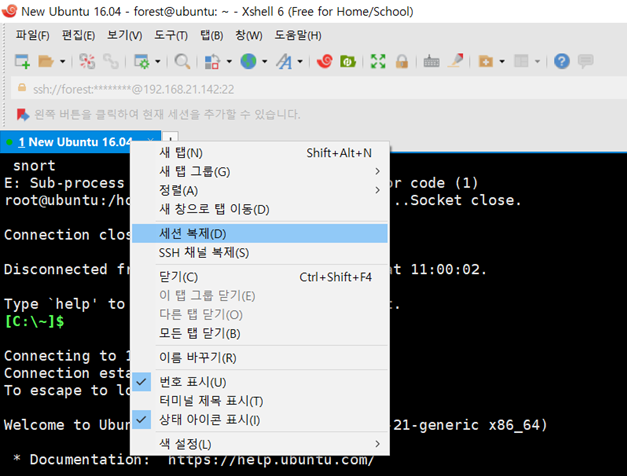Click the Xshell logo in title bar
The height and width of the screenshot is (476, 627).
9,11
